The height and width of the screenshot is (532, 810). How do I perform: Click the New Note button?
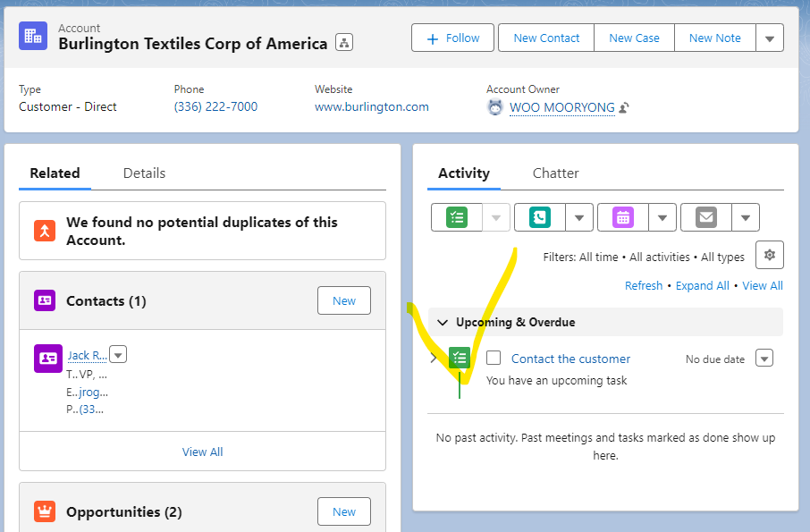click(715, 38)
